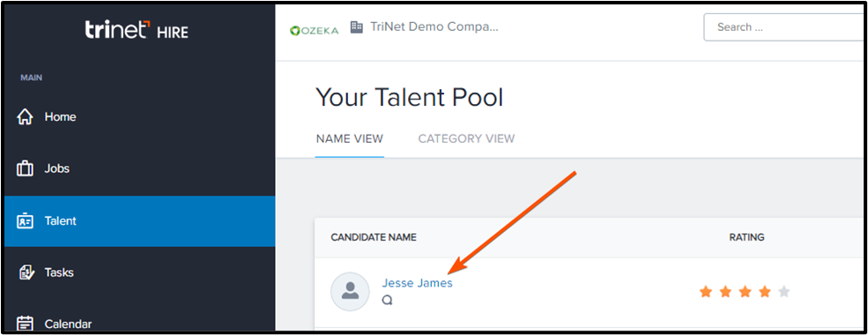Open Jesse James candidate profile link

tap(417, 283)
